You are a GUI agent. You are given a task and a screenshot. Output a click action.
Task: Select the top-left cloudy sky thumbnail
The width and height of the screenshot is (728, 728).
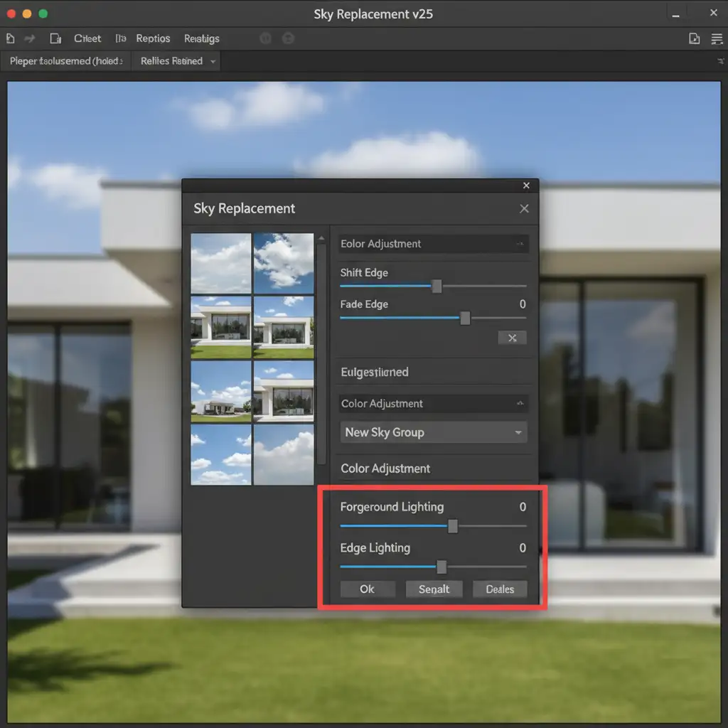[221, 263]
